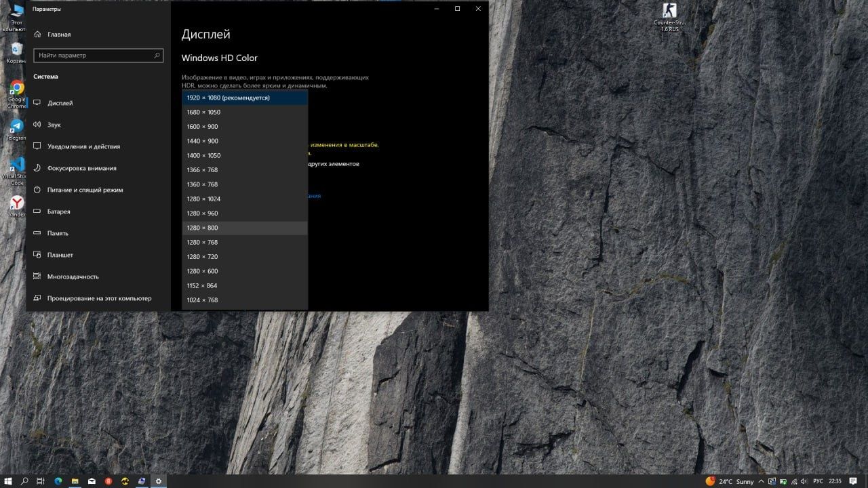Screen dimensions: 868x488
Task: Pick 1280 × 720 from the resolution list
Action: point(245,257)
